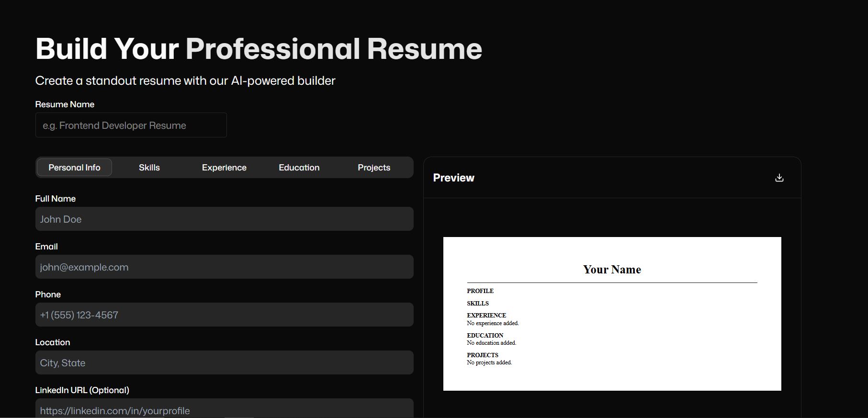
Task: Click the 'Full Name' label
Action: [x=56, y=199]
